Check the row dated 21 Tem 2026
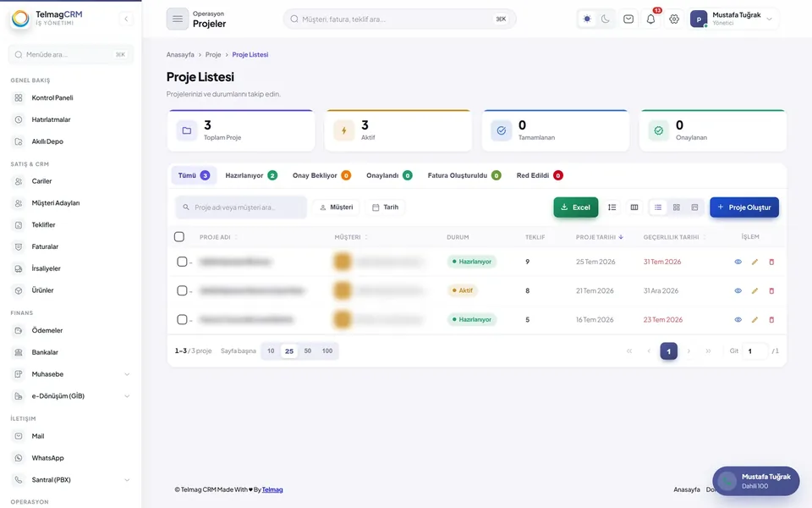This screenshot has height=508, width=812. (x=182, y=290)
